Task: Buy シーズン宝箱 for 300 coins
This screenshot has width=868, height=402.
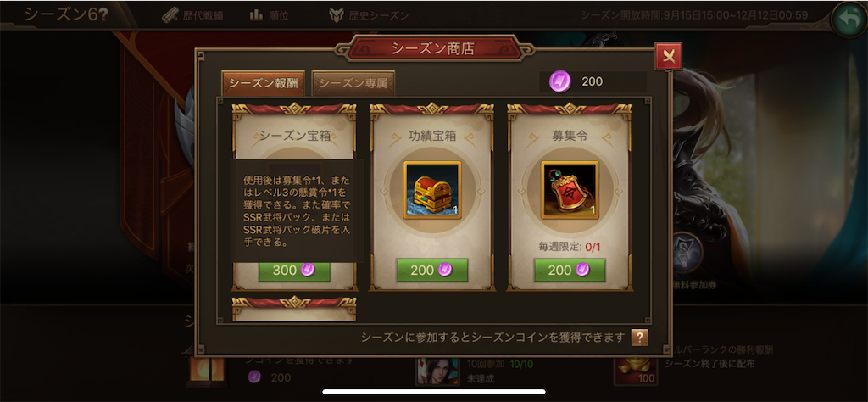Action: tap(294, 271)
